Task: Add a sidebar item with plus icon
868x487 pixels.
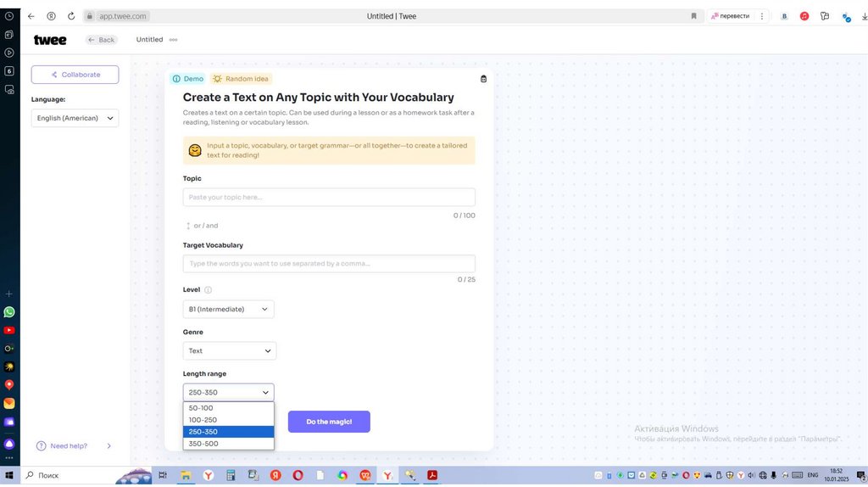Action: (9, 294)
